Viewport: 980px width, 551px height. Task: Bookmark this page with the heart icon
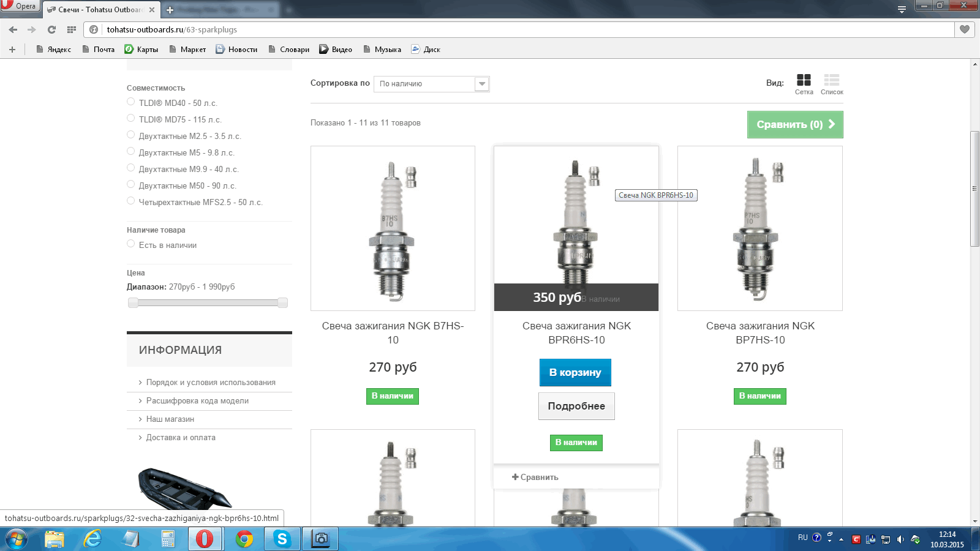965,29
